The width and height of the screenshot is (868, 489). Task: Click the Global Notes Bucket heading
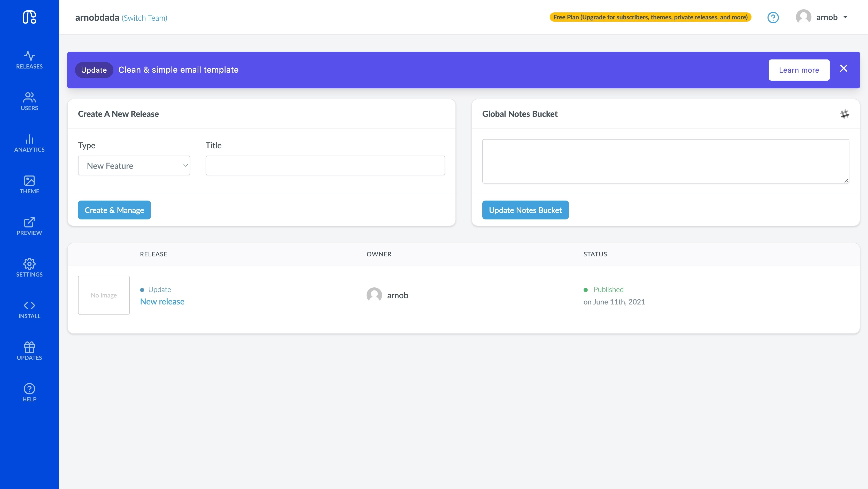[x=520, y=114]
